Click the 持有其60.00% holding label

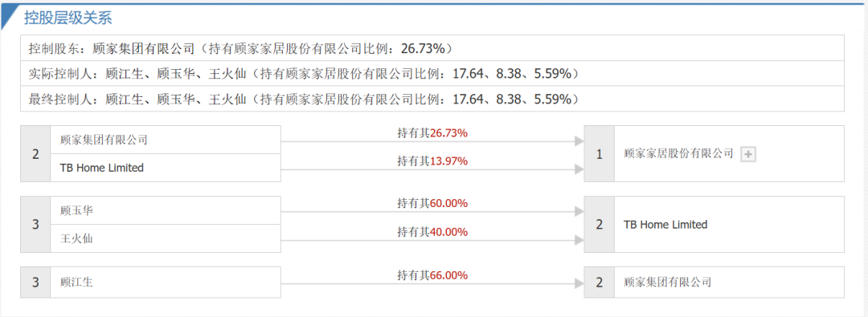(x=432, y=203)
